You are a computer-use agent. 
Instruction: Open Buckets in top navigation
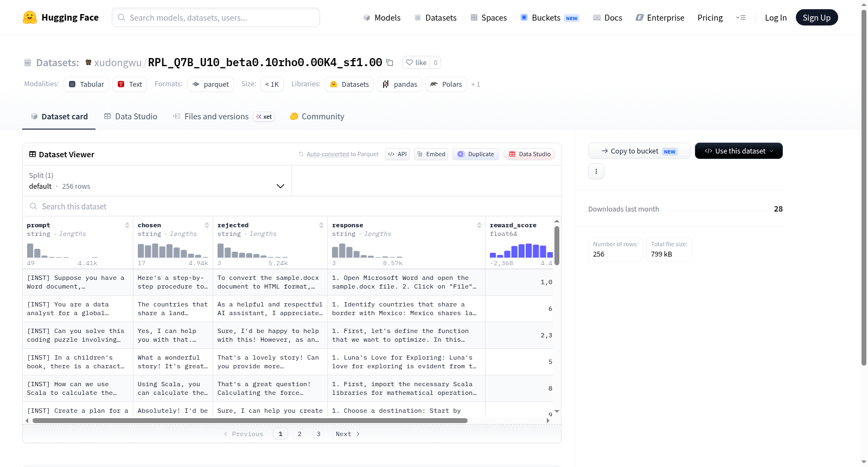pyautogui.click(x=550, y=17)
